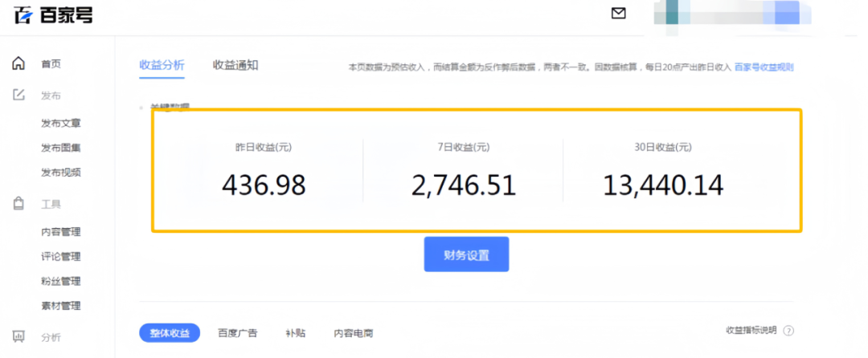868x358 pixels.
Task: Open 发布视频 in the sidebar
Action: pyautogui.click(x=61, y=173)
